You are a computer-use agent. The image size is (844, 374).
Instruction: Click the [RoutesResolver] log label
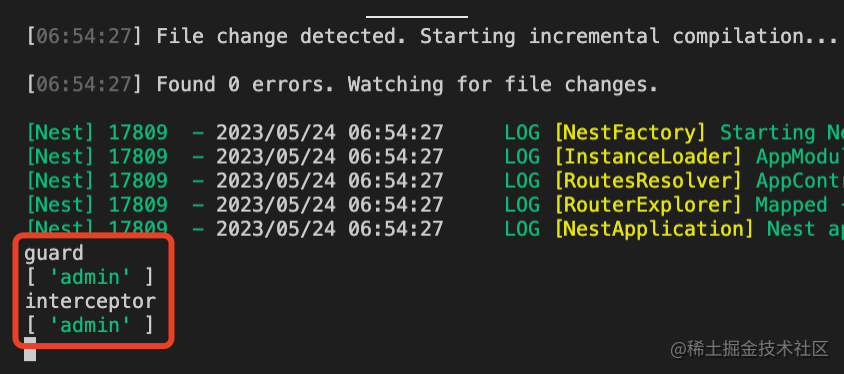pos(650,181)
